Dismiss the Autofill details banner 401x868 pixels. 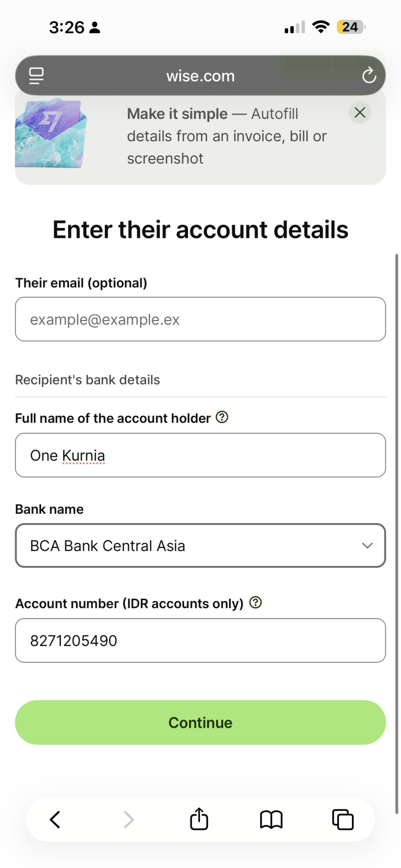[360, 112]
